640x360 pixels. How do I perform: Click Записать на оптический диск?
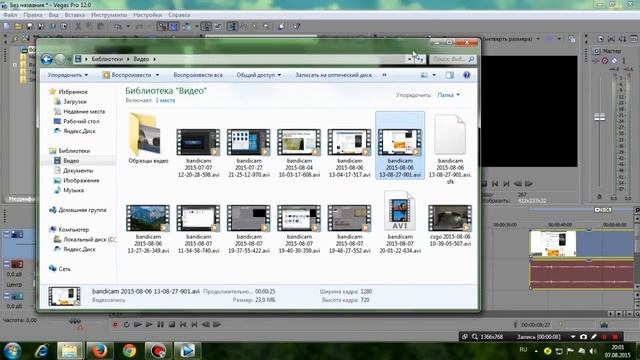[333, 75]
